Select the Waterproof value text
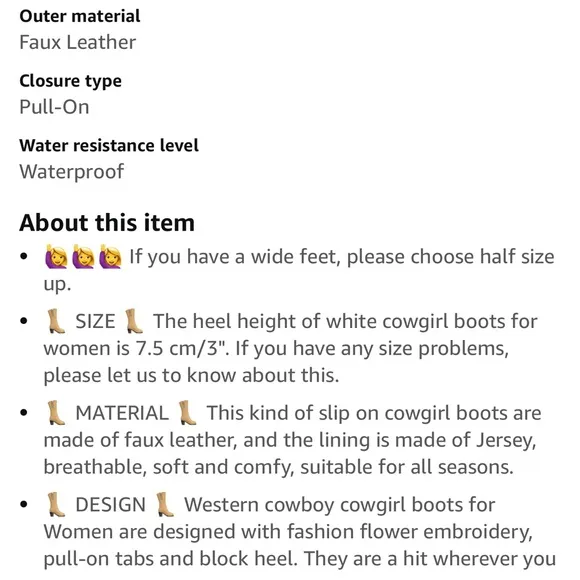The height and width of the screenshot is (580, 580). (x=71, y=172)
